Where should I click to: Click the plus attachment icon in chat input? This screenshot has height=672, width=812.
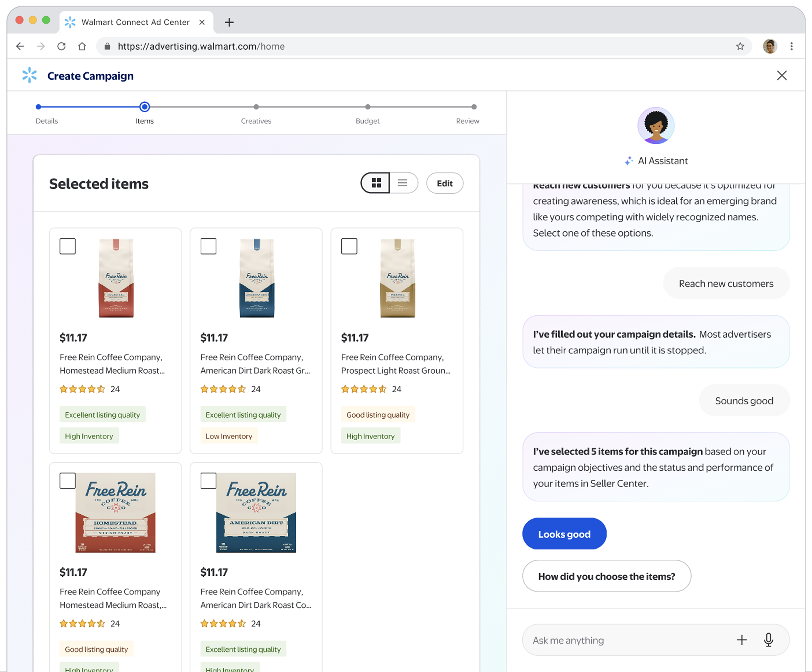pos(742,640)
